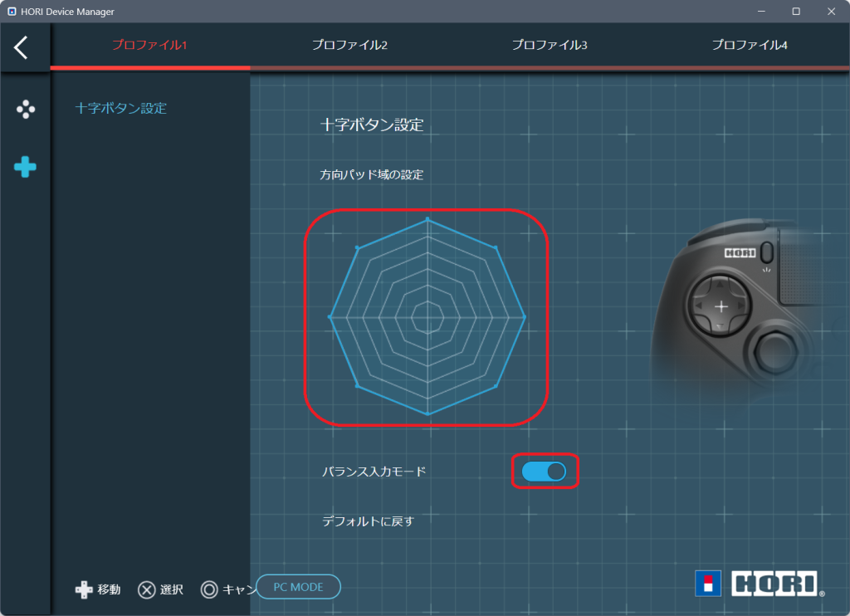Image resolution: width=850 pixels, height=616 pixels.
Task: Click the top vertex of the octagon chart
Action: (x=427, y=220)
